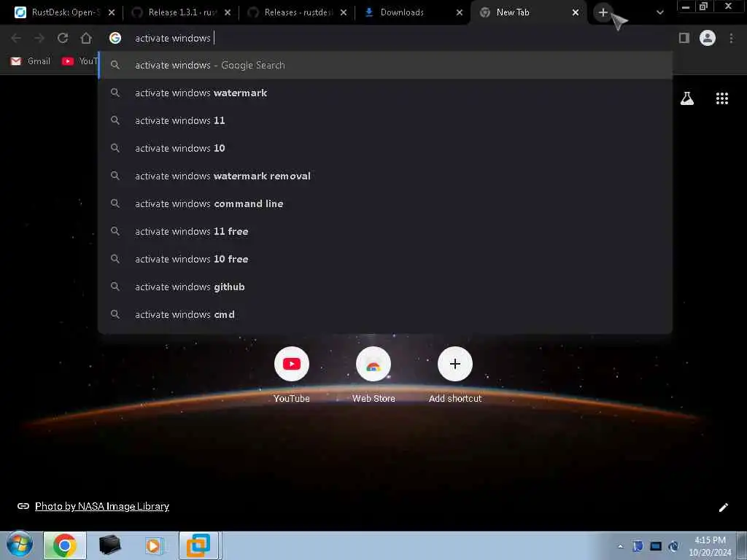Open the Chrome profile avatar

[x=708, y=38]
